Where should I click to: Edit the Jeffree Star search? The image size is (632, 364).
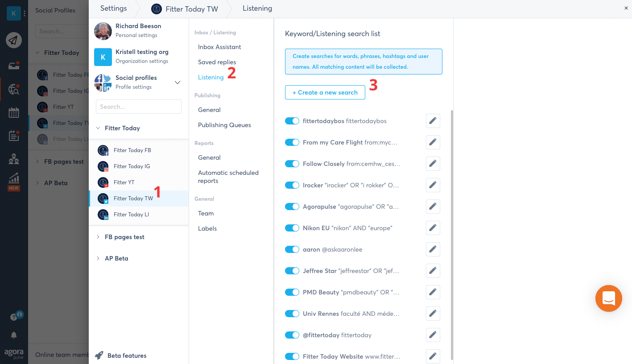click(433, 271)
